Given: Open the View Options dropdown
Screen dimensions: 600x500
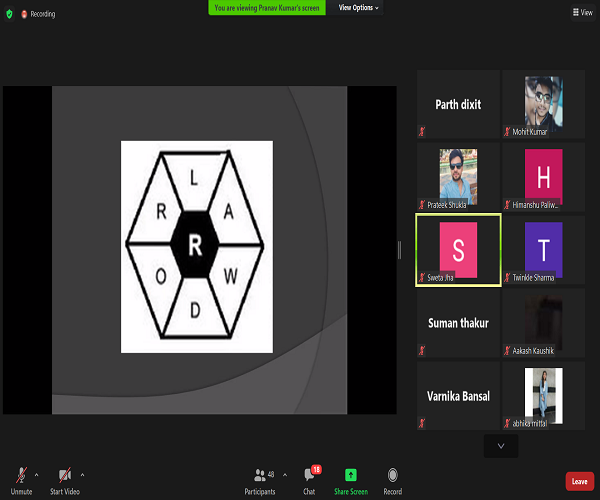Looking at the screenshot, I should tap(358, 8).
